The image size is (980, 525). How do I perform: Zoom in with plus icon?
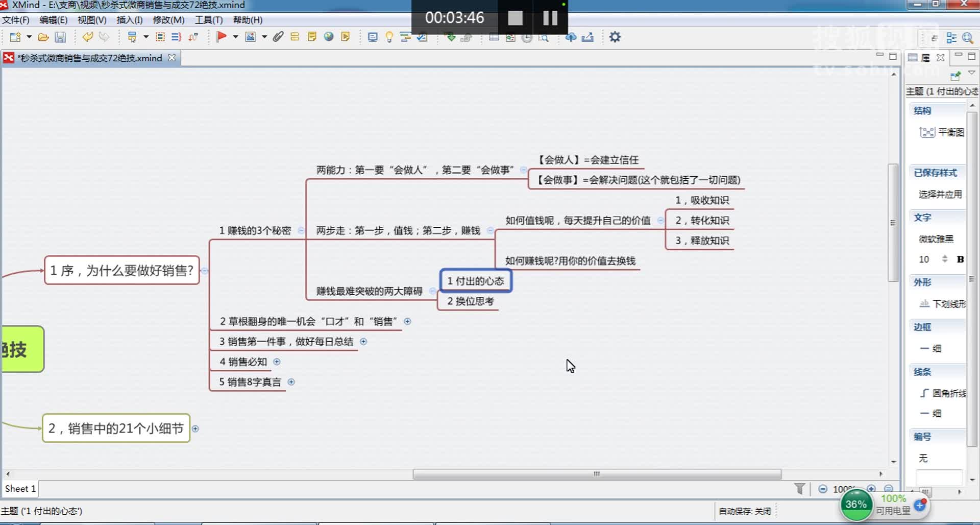(x=871, y=488)
